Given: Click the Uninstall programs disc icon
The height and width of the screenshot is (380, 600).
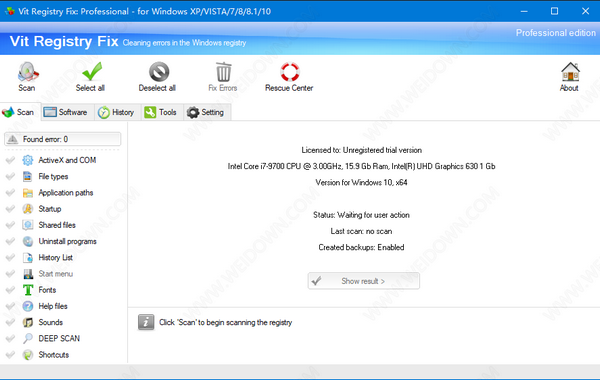Looking at the screenshot, I should pos(28,241).
